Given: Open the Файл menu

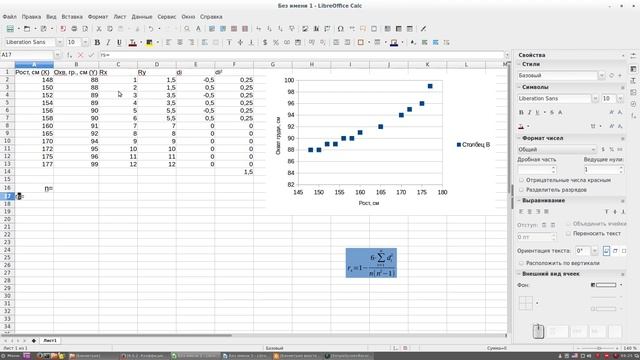Looking at the screenshot, I should coord(9,17).
